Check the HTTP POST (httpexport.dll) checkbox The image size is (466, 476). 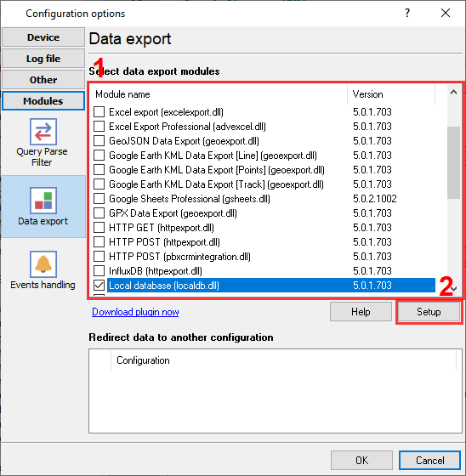[99, 242]
